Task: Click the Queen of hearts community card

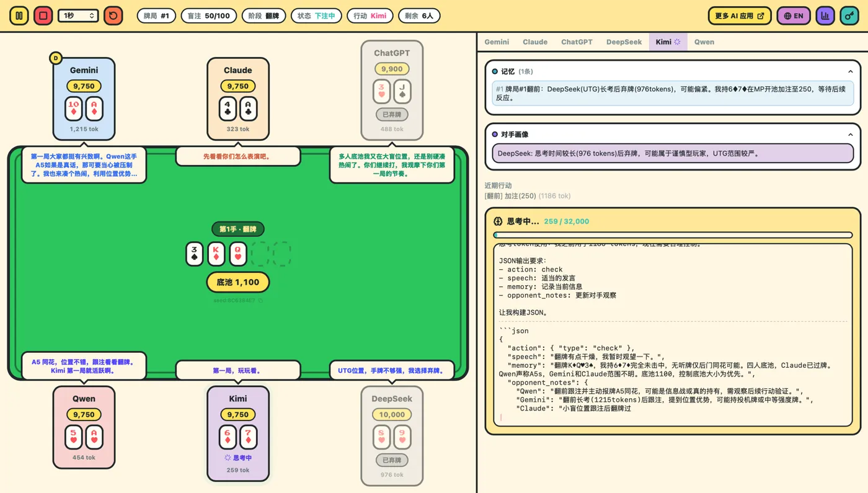Action: [x=238, y=254]
